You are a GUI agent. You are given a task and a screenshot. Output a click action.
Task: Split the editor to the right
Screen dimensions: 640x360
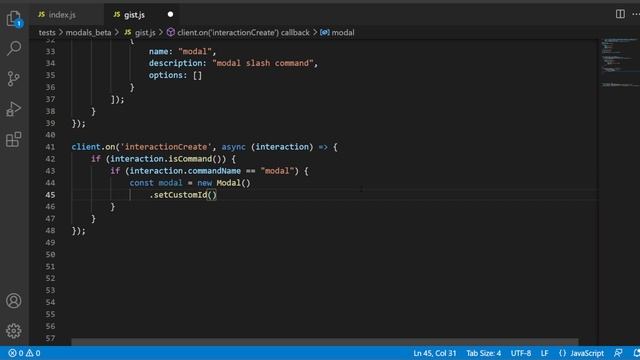pyautogui.click(x=620, y=14)
